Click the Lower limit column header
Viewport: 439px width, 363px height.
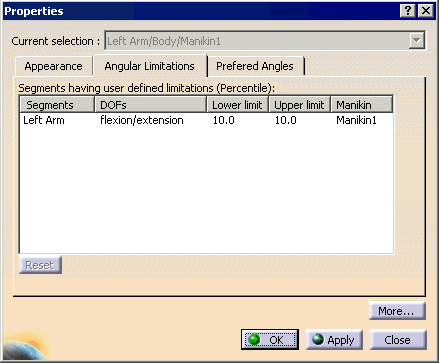click(237, 105)
